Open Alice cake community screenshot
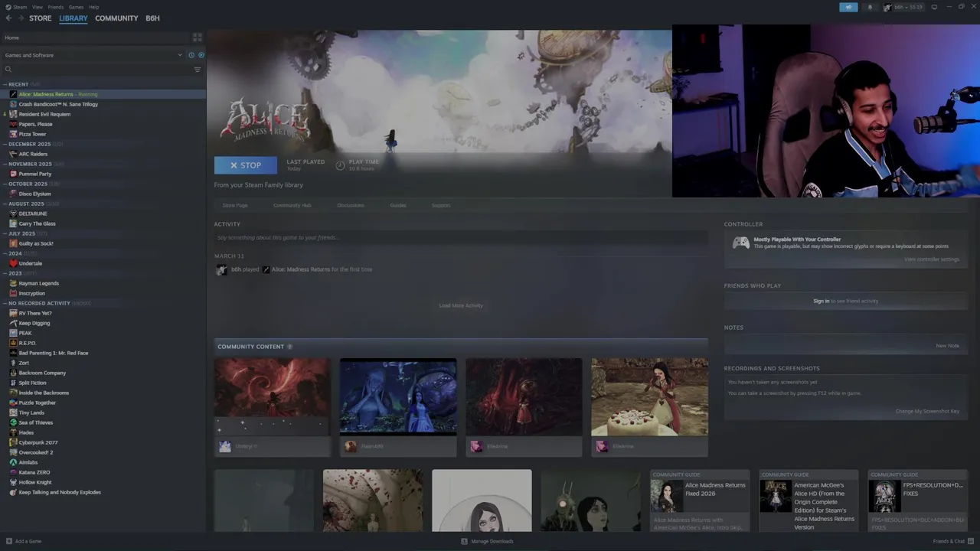980x551 pixels. coord(649,397)
